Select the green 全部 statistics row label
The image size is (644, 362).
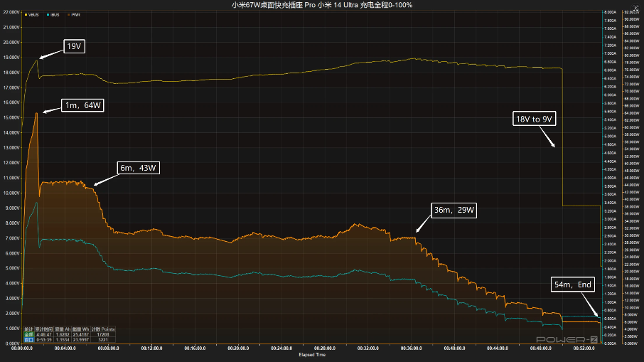click(x=28, y=334)
